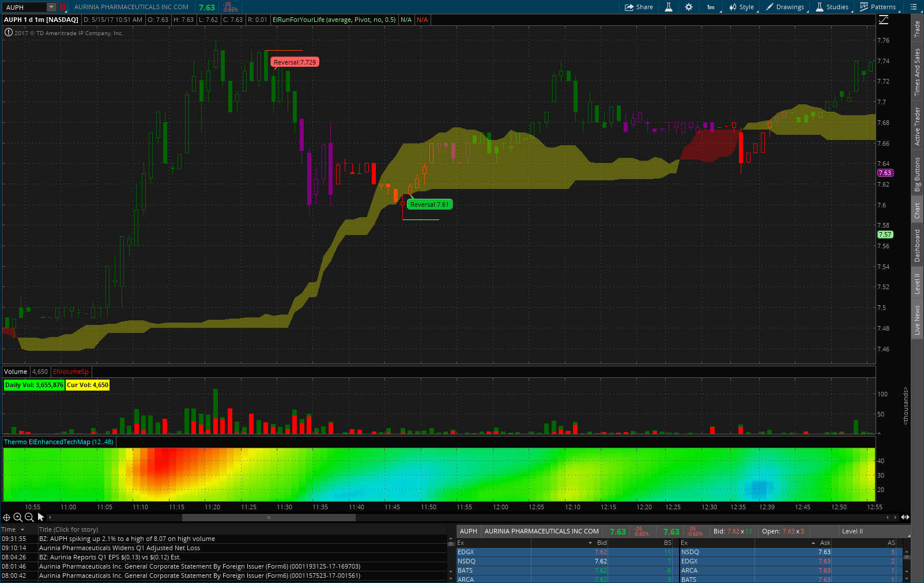Open the chart list menu icon
Image resolution: width=924 pixels, height=583 pixels.
coord(914,7)
